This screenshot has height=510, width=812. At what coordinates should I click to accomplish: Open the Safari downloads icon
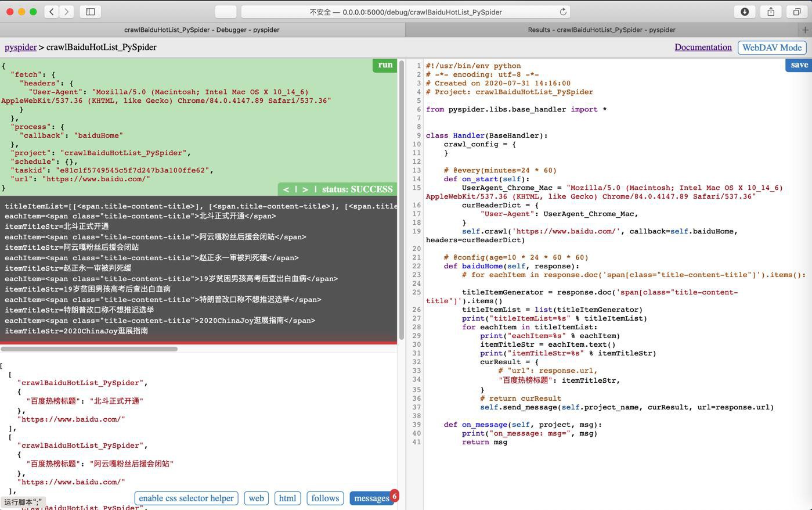[745, 12]
